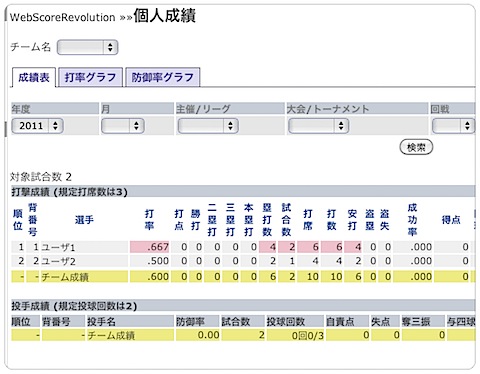Image resolution: width=480 pixels, height=374 pixels.
Task: Sort by 盗失 column header
Action: point(384,220)
